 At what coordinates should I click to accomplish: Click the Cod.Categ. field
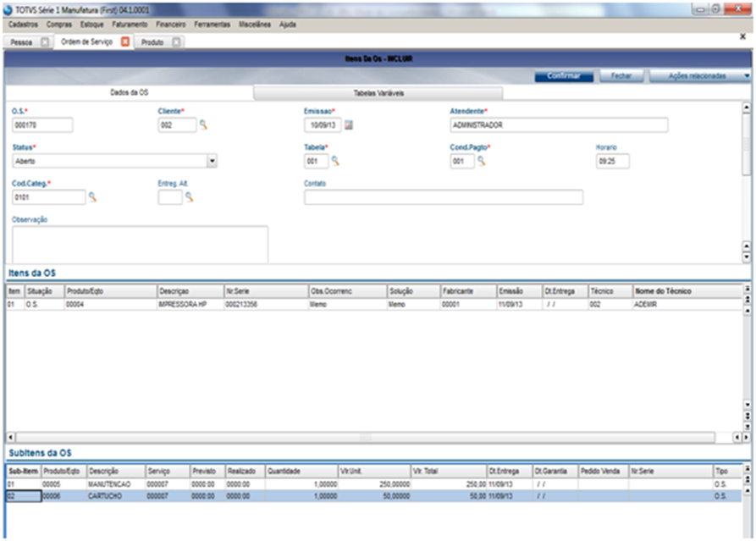click(49, 196)
